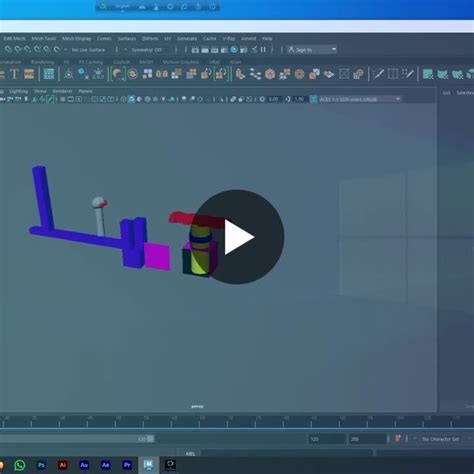Click Render Current Frame clapperboard icon
The image size is (474, 474).
pyautogui.click(x=205, y=50)
